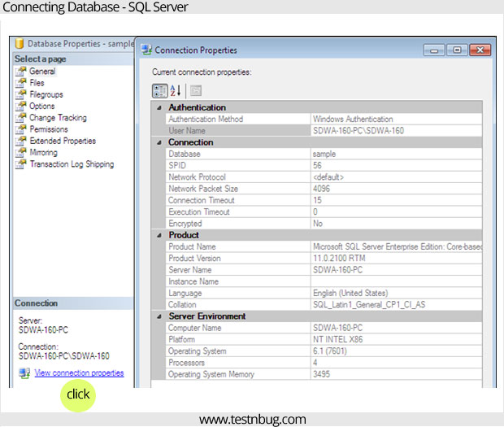Click the General page icon

pyautogui.click(x=21, y=71)
